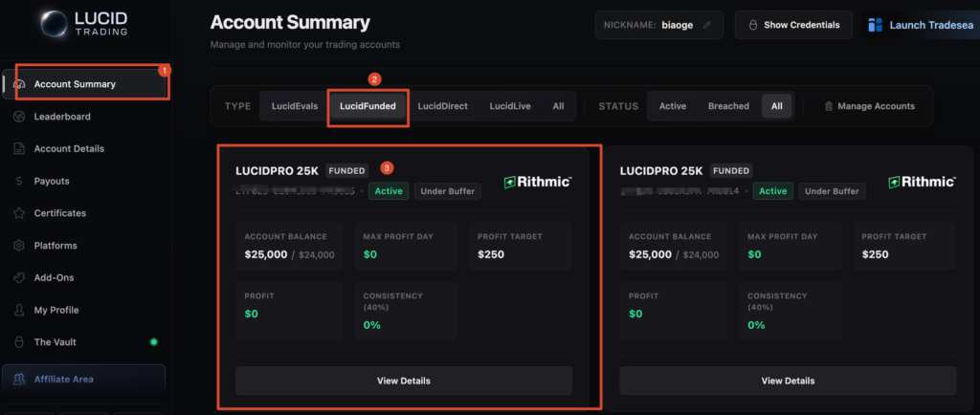
Task: Select All in the status filter
Action: [777, 106]
